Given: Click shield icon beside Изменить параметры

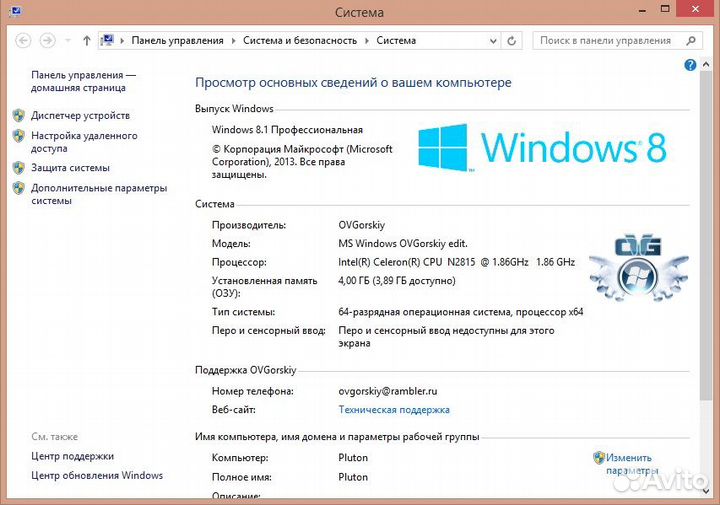Looking at the screenshot, I should (x=599, y=457).
